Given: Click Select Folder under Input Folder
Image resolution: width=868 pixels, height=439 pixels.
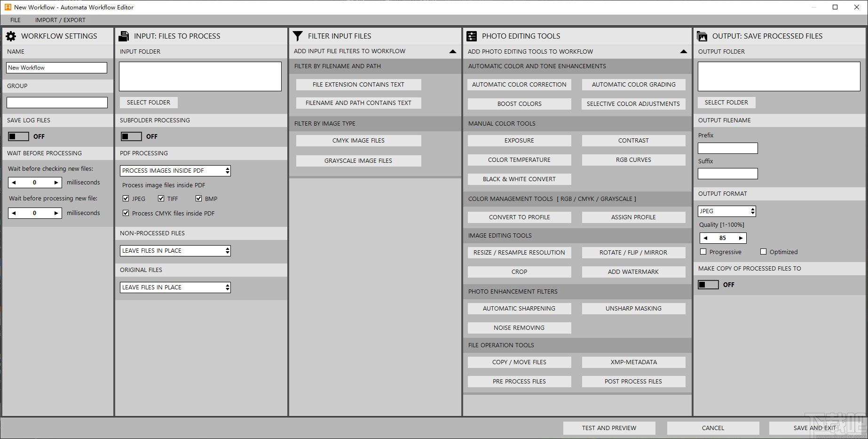Looking at the screenshot, I should [x=148, y=102].
